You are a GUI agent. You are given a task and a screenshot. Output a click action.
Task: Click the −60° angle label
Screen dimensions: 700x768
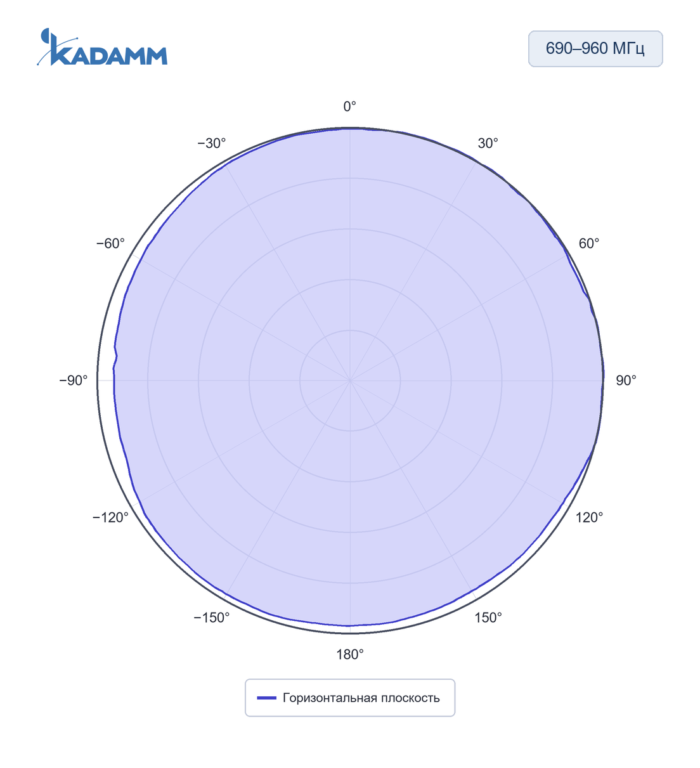111,244
